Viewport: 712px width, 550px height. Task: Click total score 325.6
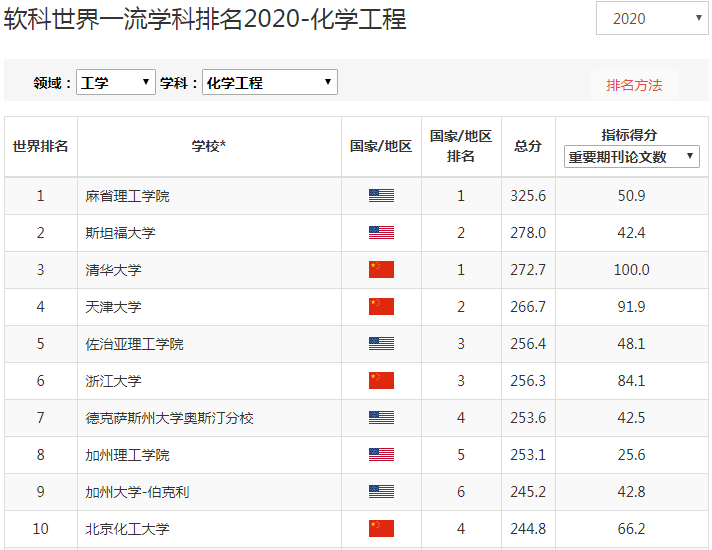528,196
